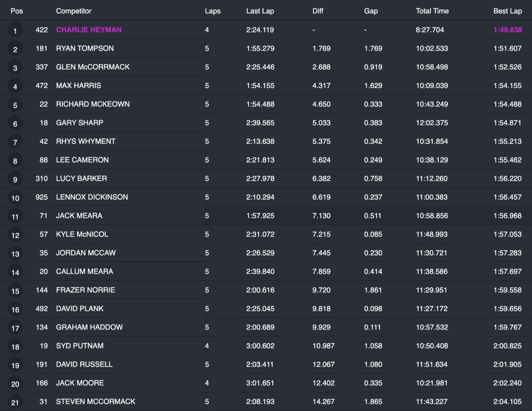
Task: Open competitor RYAN TOMPSON
Action: click(x=85, y=48)
